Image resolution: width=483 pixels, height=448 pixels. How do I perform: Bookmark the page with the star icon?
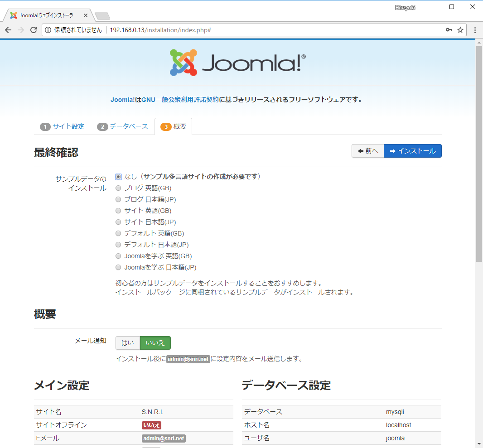pos(460,30)
